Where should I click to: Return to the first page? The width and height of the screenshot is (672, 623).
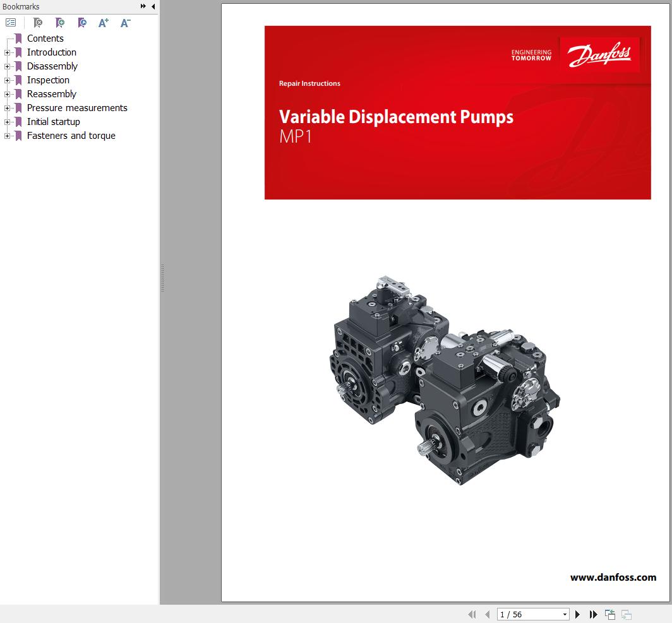pyautogui.click(x=472, y=614)
